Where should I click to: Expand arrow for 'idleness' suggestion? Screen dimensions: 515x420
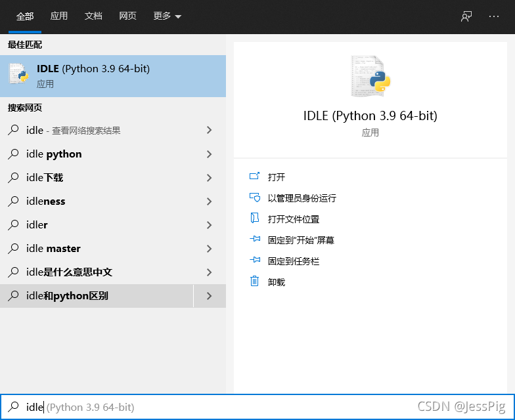(209, 201)
